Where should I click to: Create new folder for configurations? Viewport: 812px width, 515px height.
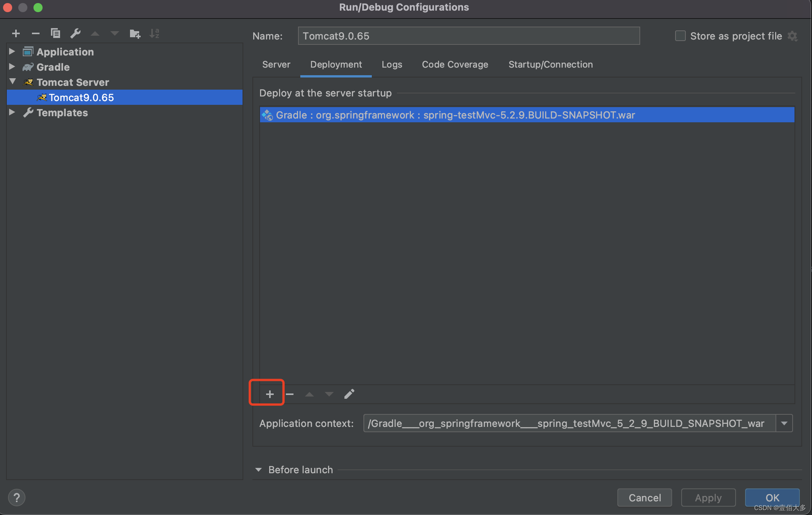[135, 34]
